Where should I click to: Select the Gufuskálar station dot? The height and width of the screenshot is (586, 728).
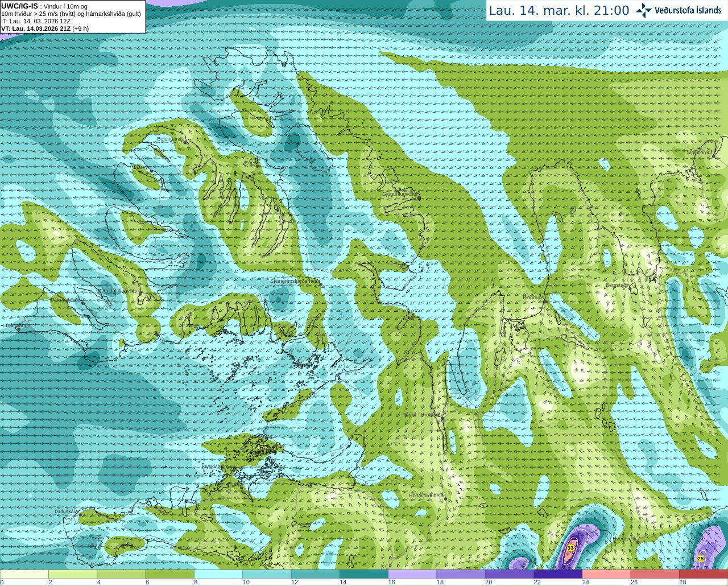tap(80, 514)
